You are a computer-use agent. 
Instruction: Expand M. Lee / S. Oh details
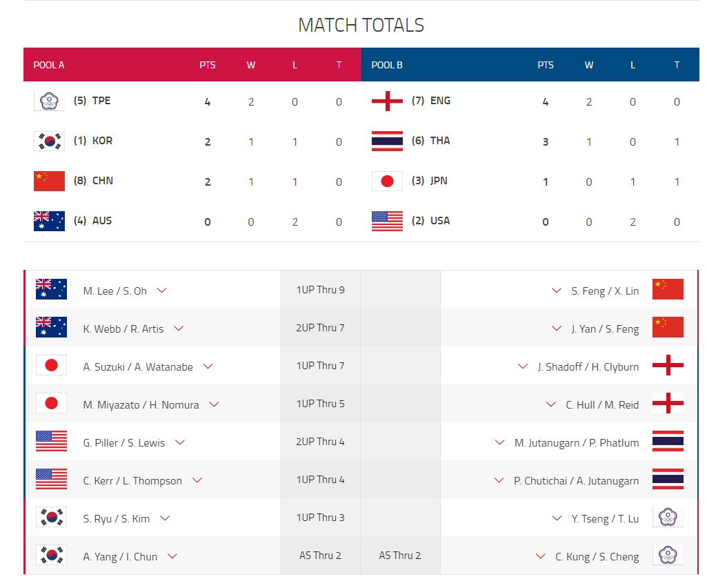point(162,291)
